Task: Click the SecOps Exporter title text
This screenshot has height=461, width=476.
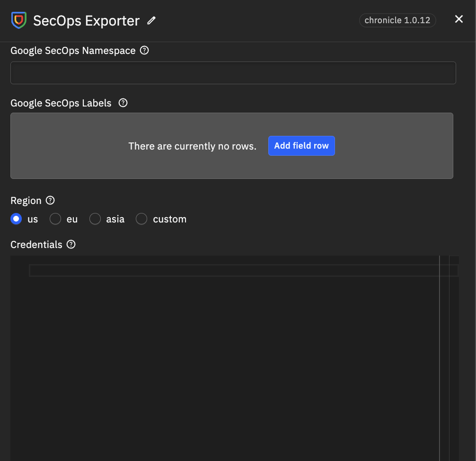Action: pos(86,21)
